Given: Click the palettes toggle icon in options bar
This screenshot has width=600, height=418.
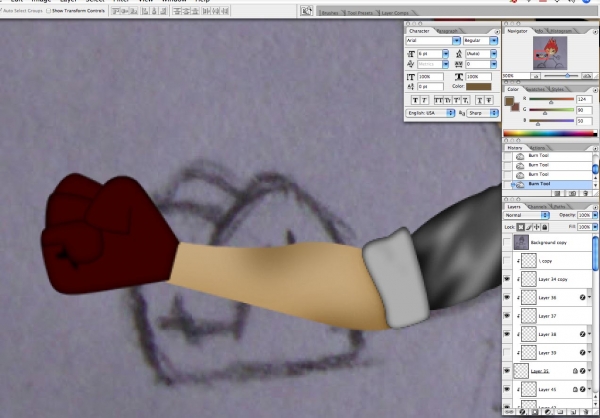Looking at the screenshot, I should pyautogui.click(x=307, y=11).
